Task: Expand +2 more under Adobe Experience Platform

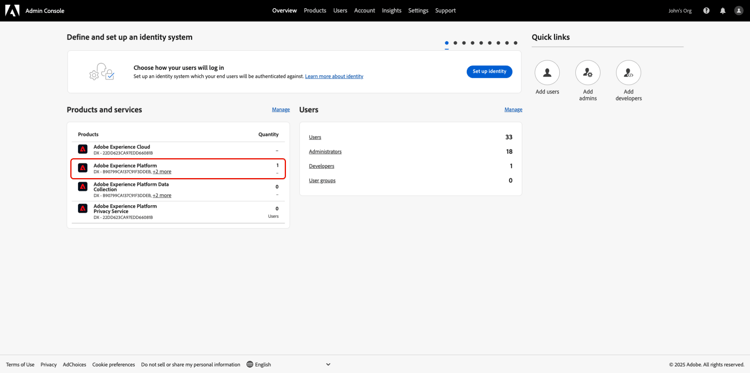Action: [162, 171]
